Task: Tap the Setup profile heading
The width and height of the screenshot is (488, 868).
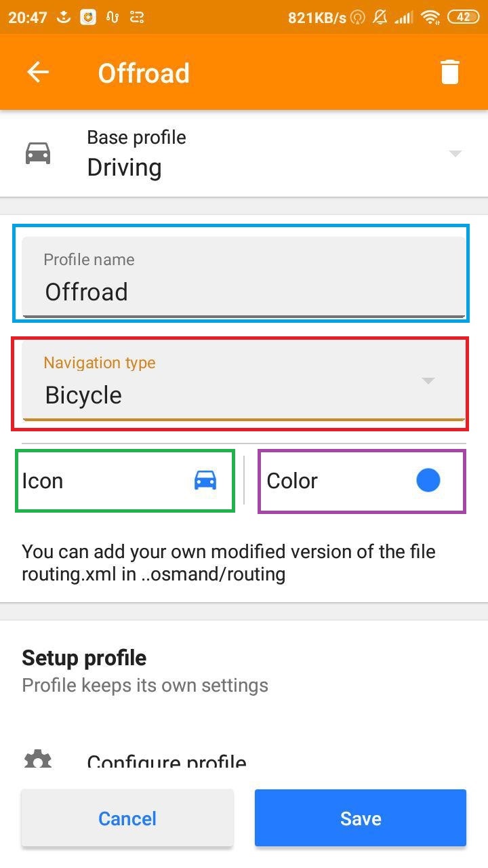Action: tap(84, 658)
